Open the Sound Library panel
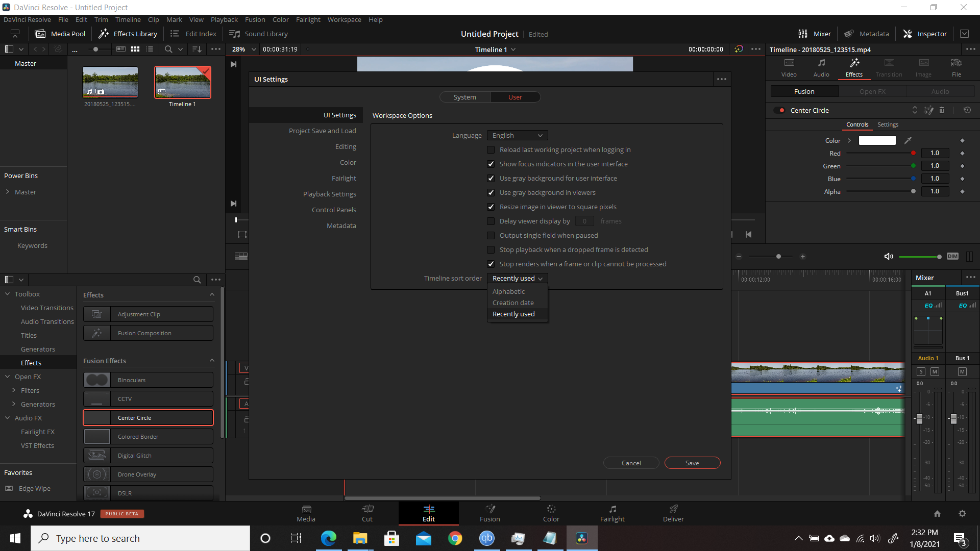The width and height of the screenshot is (980, 551). click(x=259, y=34)
